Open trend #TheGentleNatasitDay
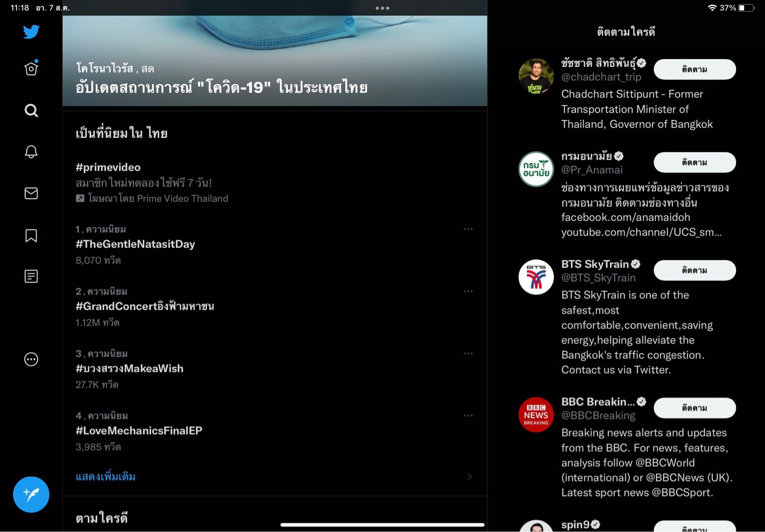765x532 pixels. pyautogui.click(x=275, y=245)
